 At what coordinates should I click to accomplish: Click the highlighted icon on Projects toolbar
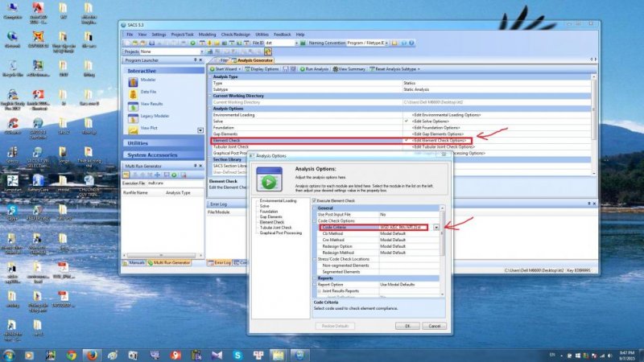point(268,51)
